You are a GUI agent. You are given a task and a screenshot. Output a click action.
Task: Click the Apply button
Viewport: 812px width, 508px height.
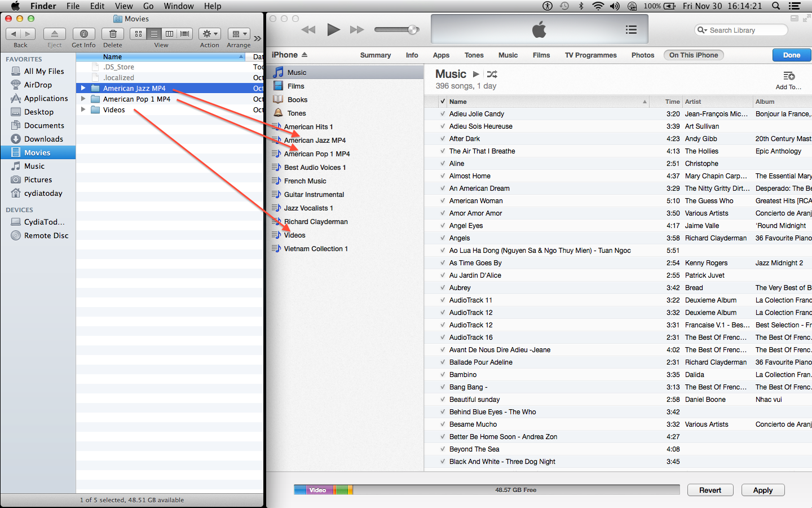click(763, 490)
